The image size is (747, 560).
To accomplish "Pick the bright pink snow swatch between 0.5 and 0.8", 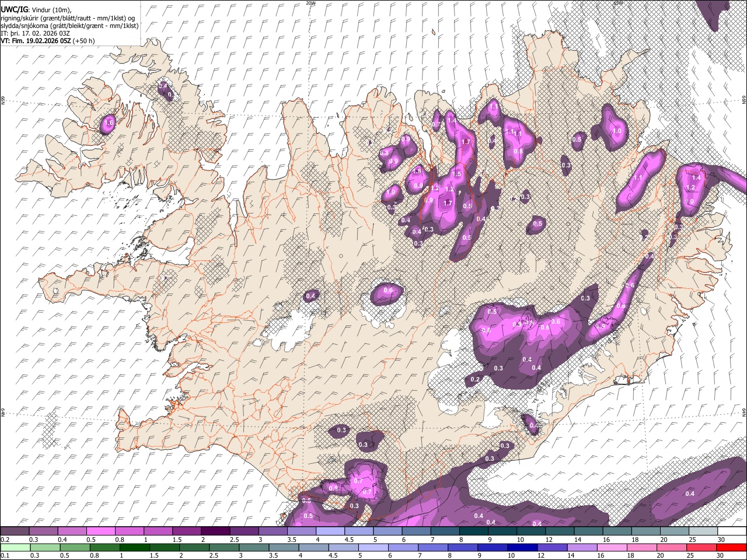I will coord(100,531).
